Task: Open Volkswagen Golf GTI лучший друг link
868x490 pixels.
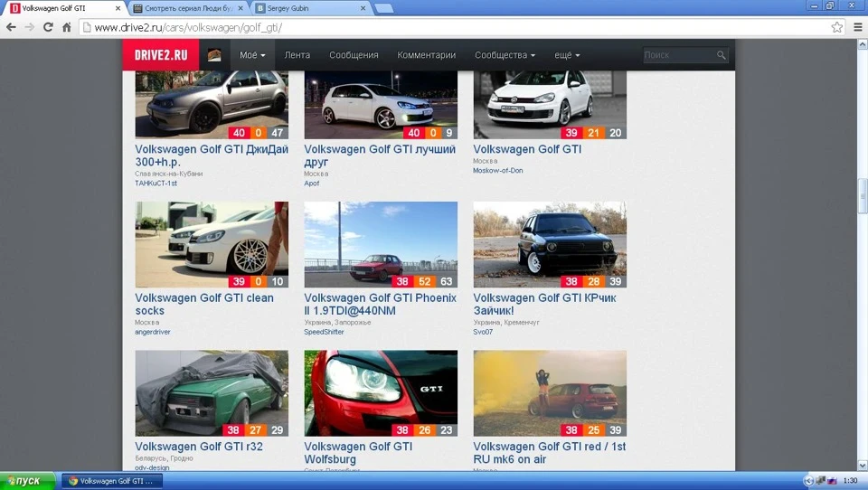Action: [380, 155]
